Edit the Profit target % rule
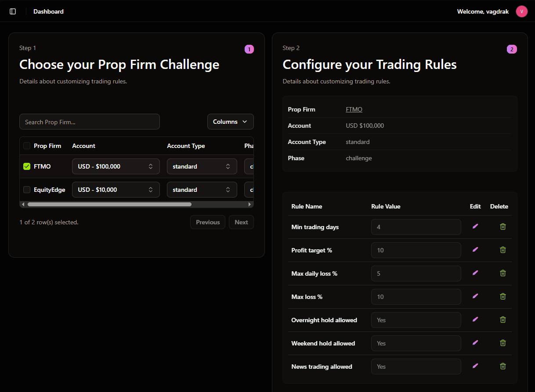Screen dimensions: 535x392 click(475, 250)
